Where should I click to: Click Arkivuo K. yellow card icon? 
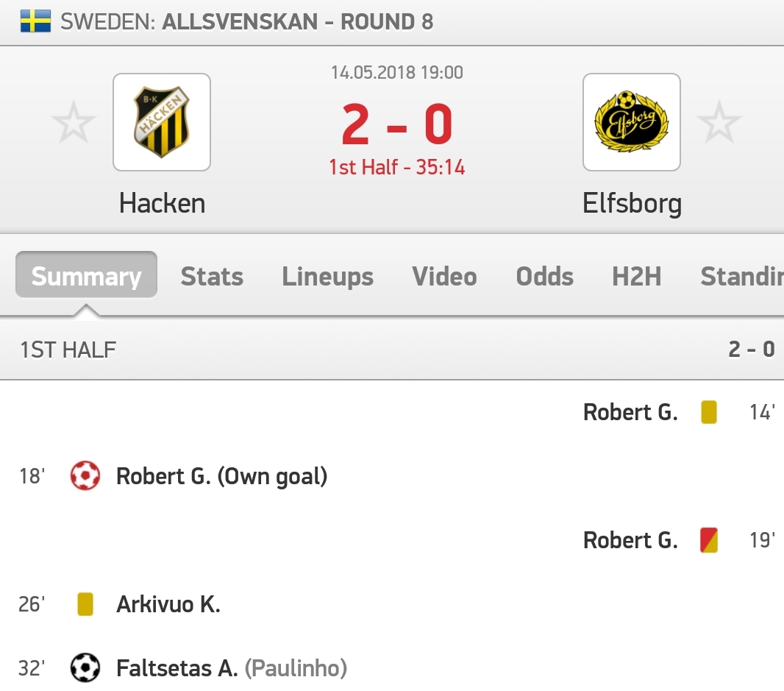pyautogui.click(x=85, y=604)
